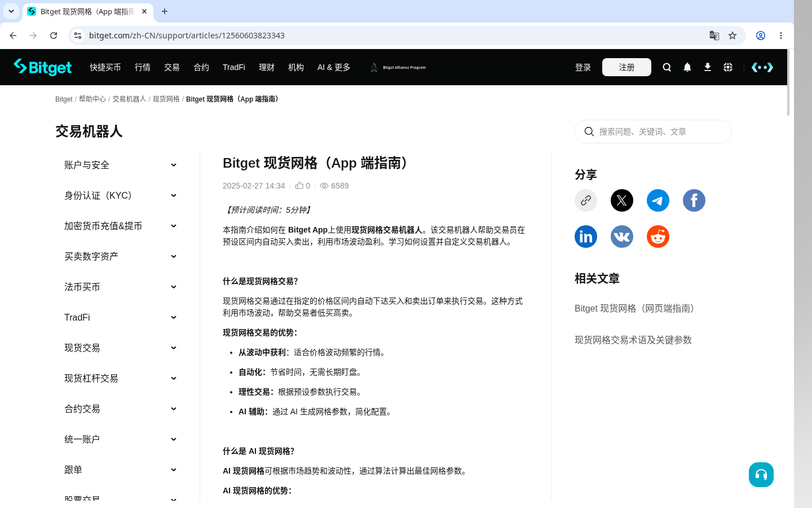
Task: Click the Bitget logo in header
Action: [43, 67]
